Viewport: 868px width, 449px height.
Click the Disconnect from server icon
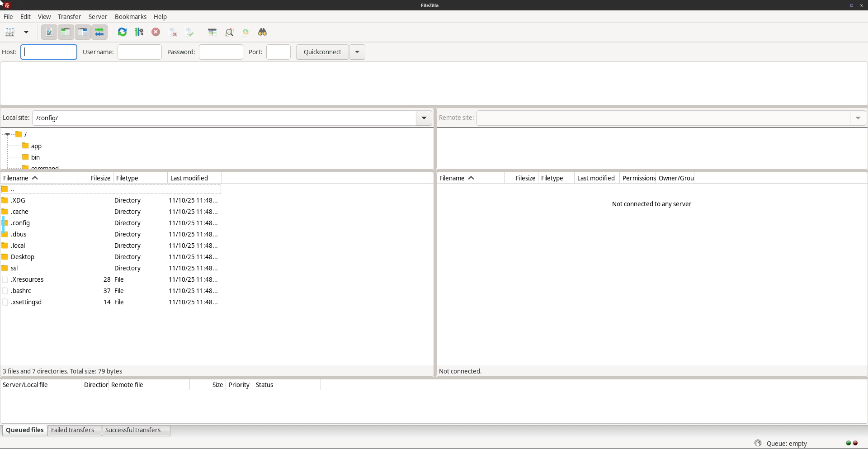coord(173,32)
